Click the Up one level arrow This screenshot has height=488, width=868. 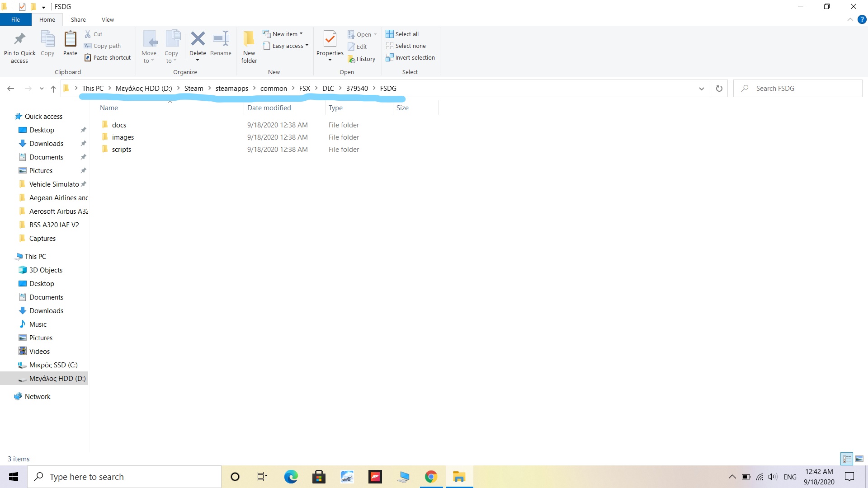53,89
